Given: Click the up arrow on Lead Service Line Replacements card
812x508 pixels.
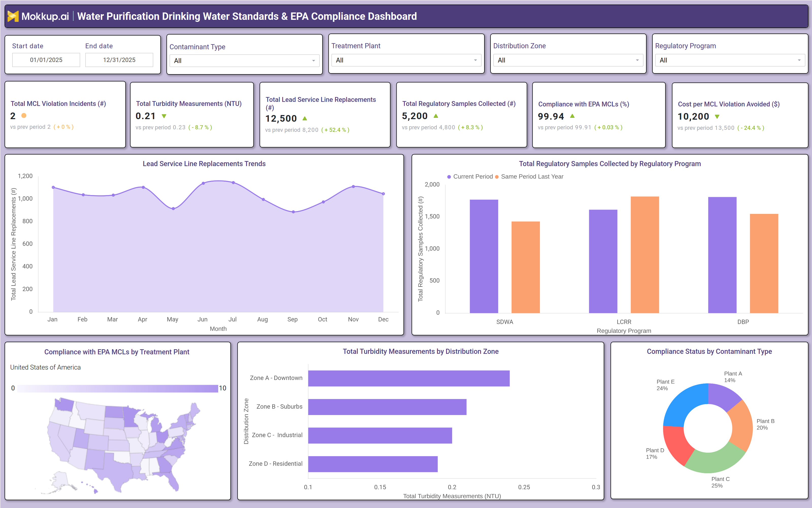Looking at the screenshot, I should click(x=305, y=118).
